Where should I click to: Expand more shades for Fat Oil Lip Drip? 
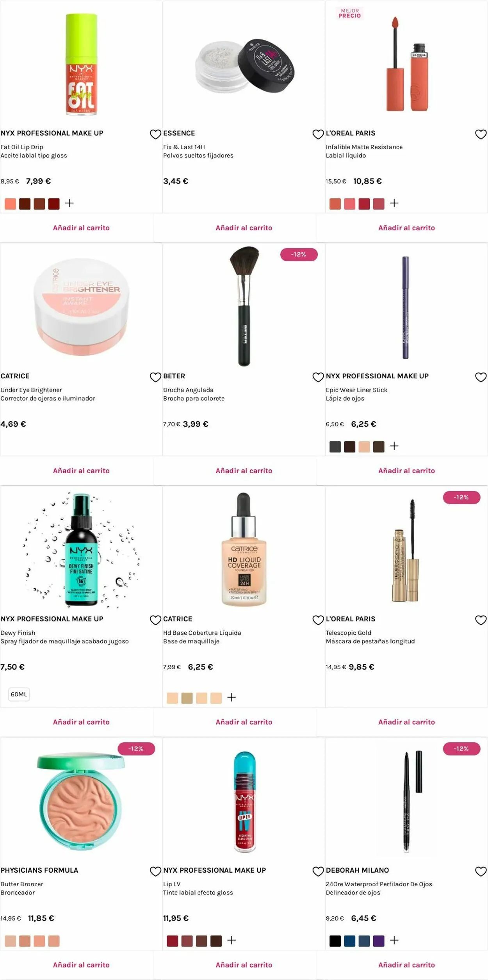point(69,203)
